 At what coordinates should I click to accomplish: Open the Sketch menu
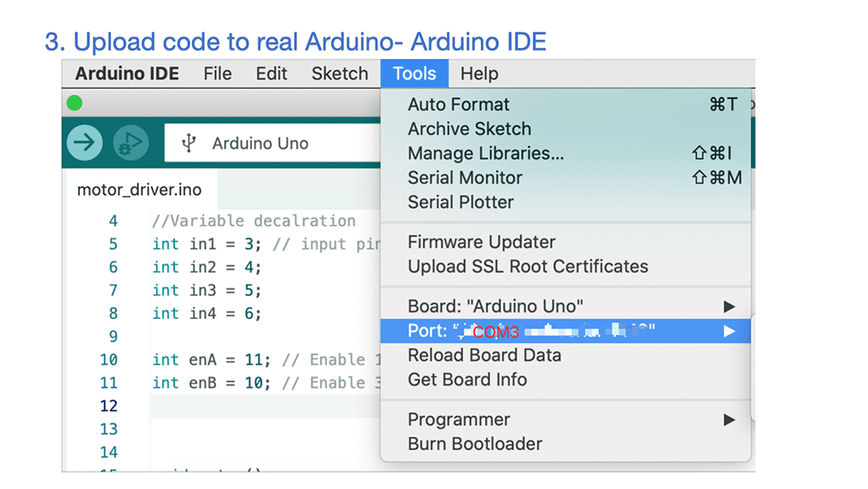340,74
